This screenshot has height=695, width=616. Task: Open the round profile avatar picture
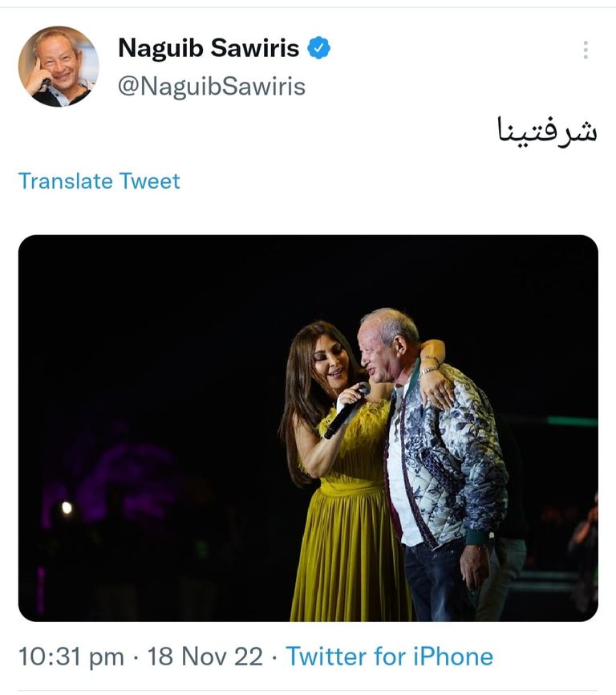[58, 66]
